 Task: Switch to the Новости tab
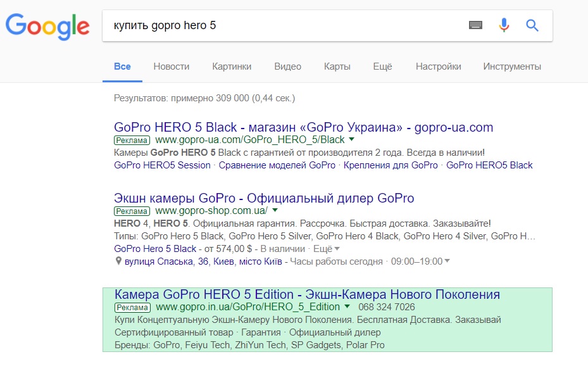[x=172, y=66]
